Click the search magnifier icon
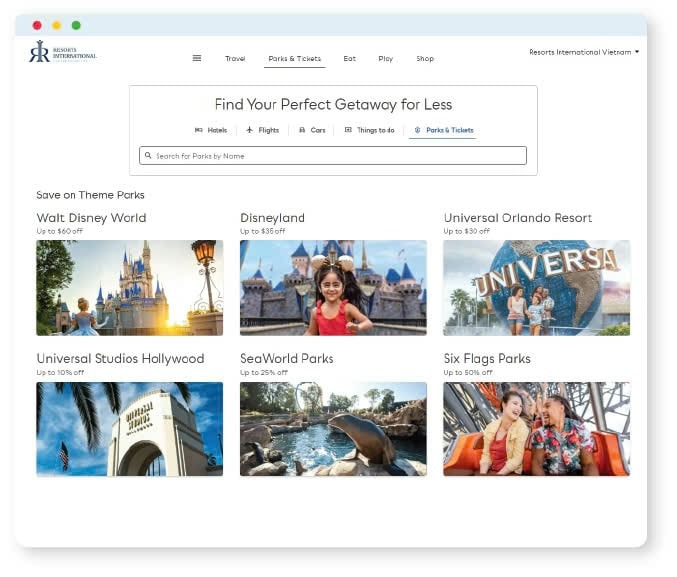Image resolution: width=677 pixels, height=577 pixels. (148, 155)
